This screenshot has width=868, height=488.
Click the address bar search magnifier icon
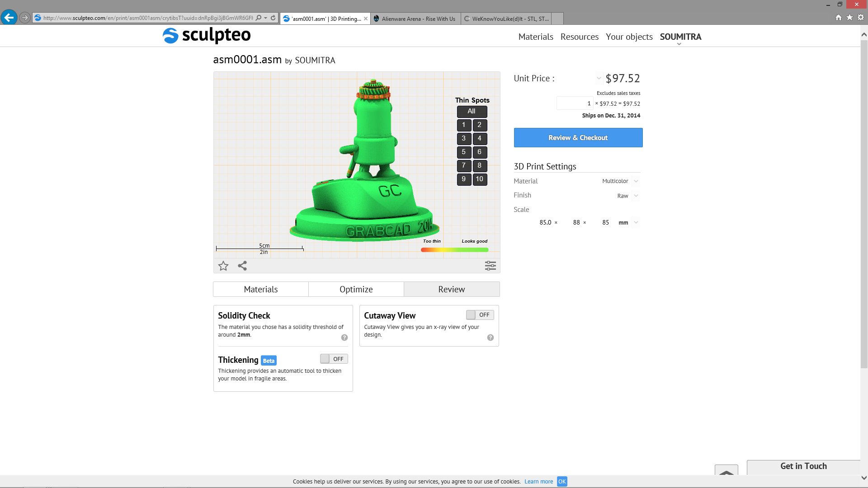[x=259, y=18]
